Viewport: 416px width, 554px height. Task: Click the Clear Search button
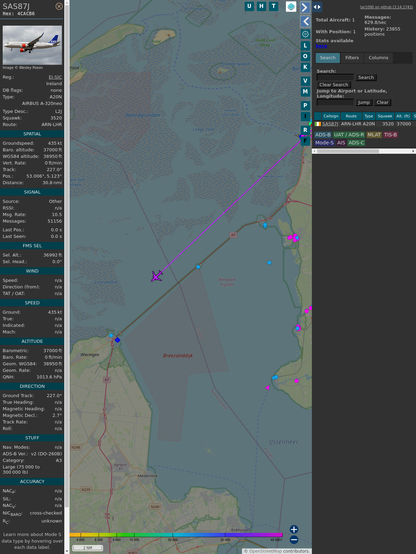coord(334,85)
